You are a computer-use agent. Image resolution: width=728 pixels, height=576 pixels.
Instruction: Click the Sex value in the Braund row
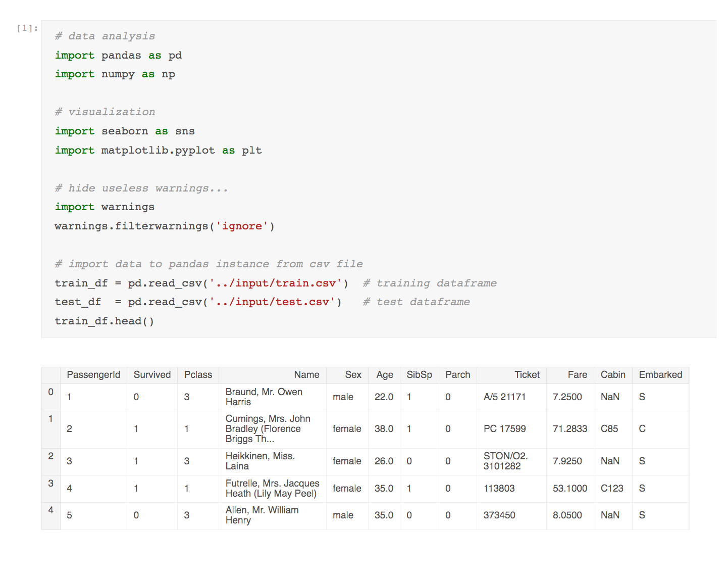[343, 397]
